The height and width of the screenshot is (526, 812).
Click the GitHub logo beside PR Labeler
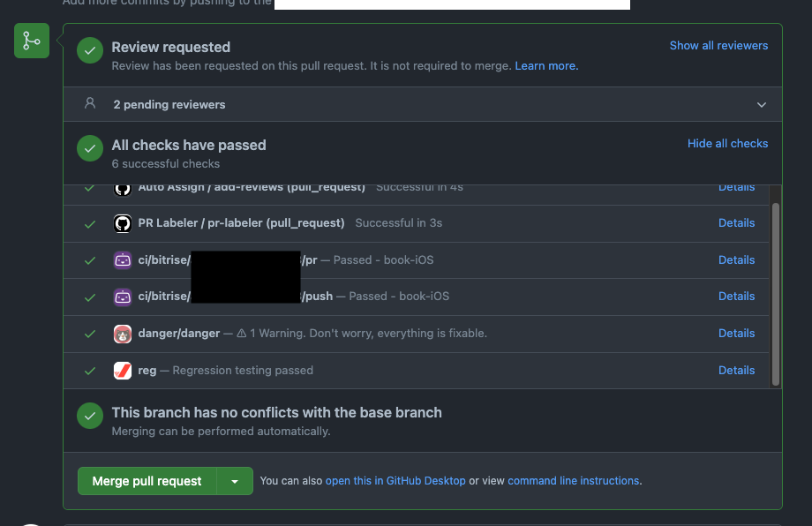click(123, 223)
